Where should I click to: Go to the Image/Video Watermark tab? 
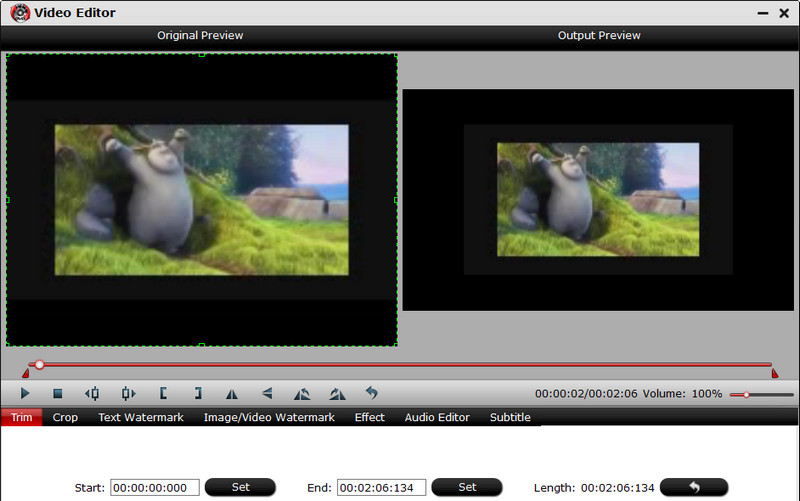click(x=269, y=417)
